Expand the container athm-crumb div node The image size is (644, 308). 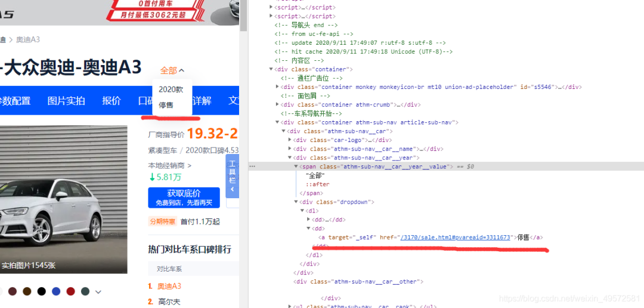(x=278, y=104)
